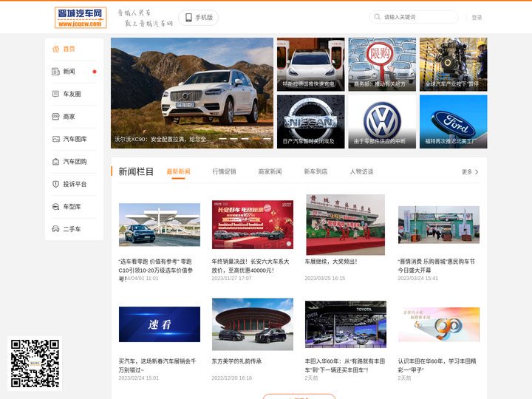Click the 车型库 car icon in sidebar
This screenshot has height=399, width=532.
pyautogui.click(x=55, y=207)
